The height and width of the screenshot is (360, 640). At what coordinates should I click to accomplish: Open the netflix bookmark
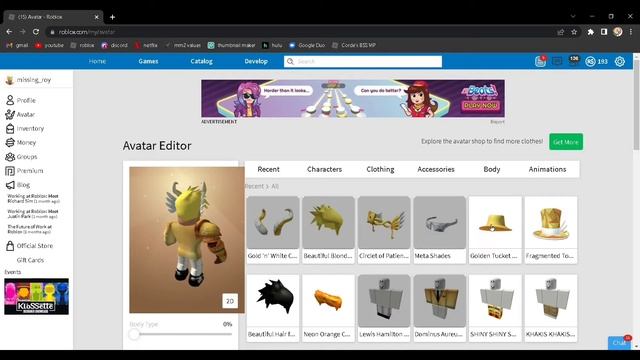(x=146, y=45)
